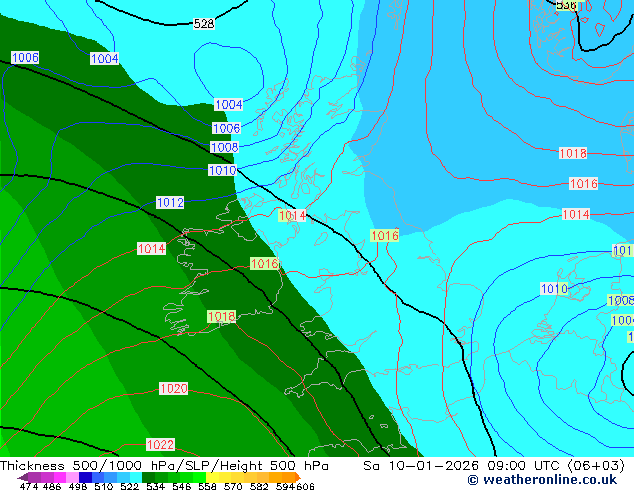The height and width of the screenshot is (490, 634).
Task: Click the 1016 label over the cyan sea area
Action: coord(385,235)
